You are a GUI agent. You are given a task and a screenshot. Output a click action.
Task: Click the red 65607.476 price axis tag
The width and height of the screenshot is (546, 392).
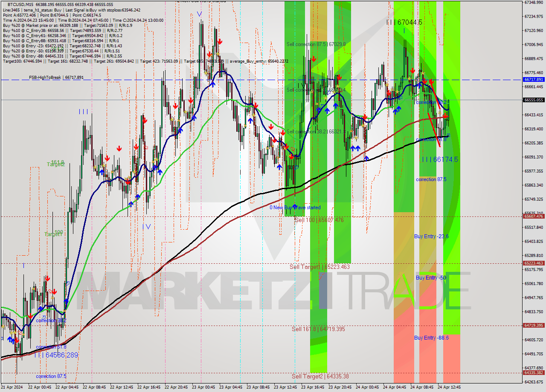(534, 216)
